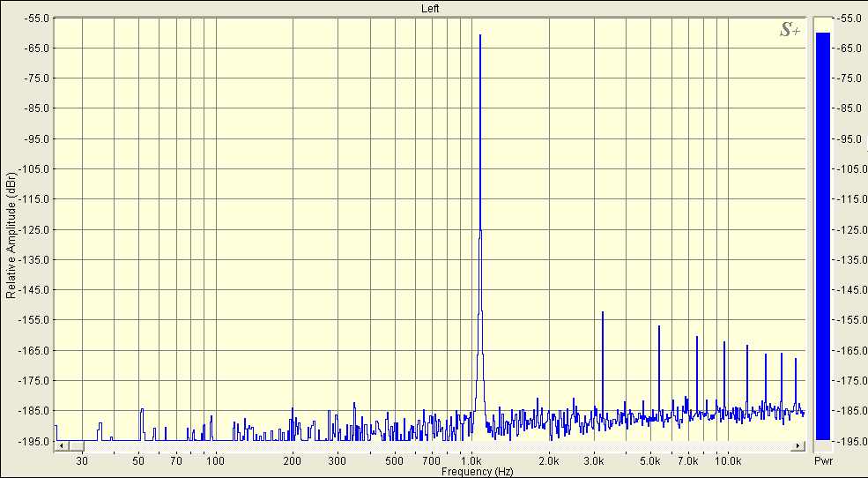Viewport: 868px width, 478px height.
Task: Click the "2.0k" frequency tick label
Action: coord(549,461)
